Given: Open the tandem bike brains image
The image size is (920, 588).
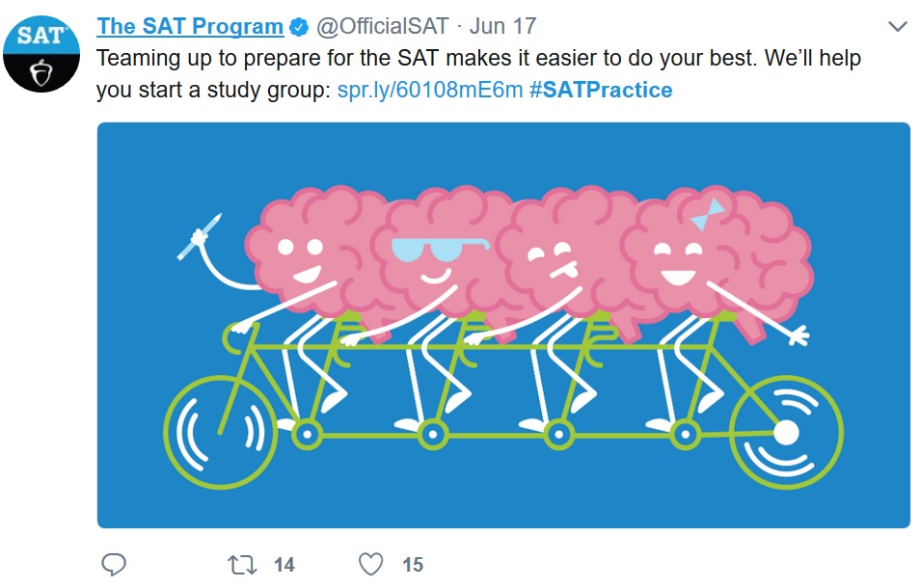Looking at the screenshot, I should coord(503,326).
